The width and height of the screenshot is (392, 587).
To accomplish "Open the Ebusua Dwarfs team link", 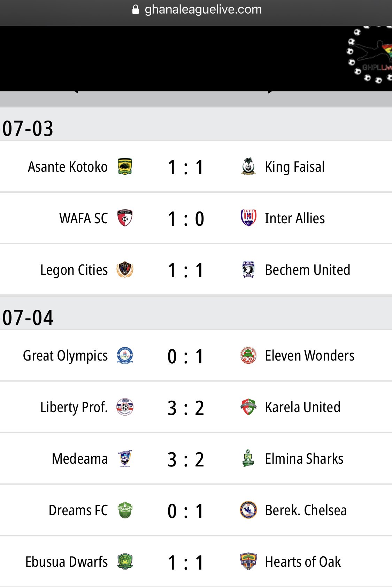I will [67, 562].
